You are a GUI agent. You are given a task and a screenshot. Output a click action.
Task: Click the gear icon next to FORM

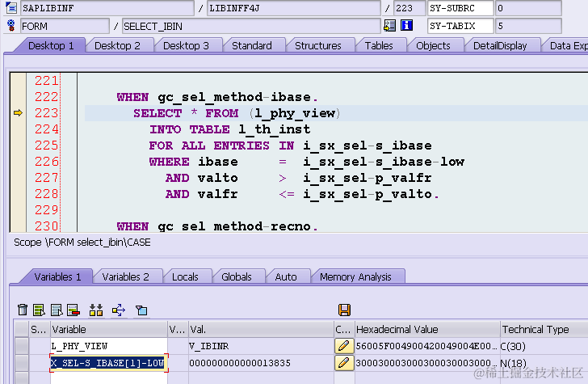pyautogui.click(x=11, y=26)
